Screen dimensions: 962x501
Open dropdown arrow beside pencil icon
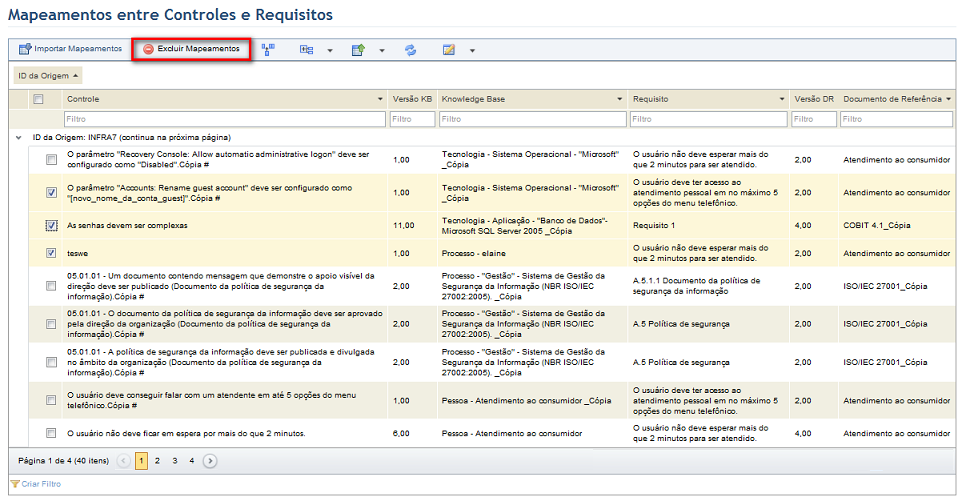472,50
